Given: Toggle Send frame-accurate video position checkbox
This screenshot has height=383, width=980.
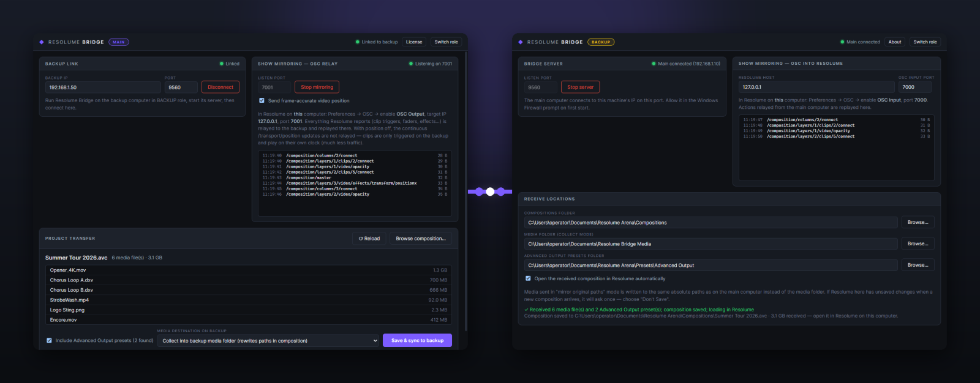Looking at the screenshot, I should point(262,100).
